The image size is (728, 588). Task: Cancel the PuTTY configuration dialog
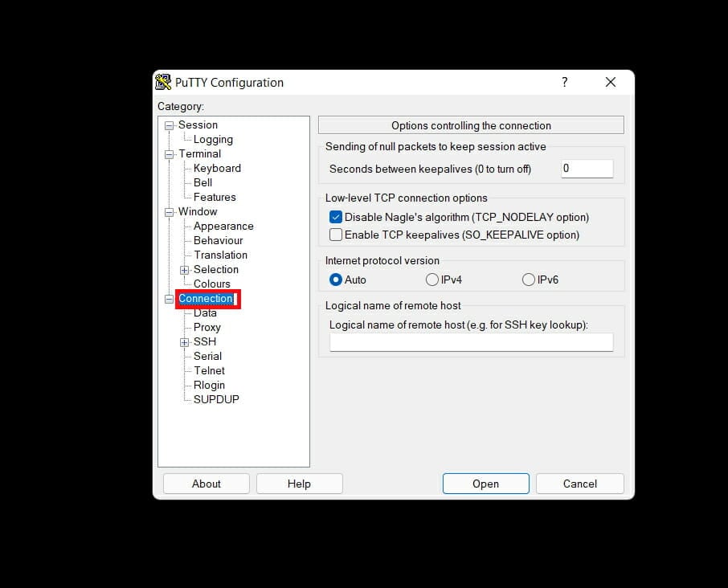[580, 484]
